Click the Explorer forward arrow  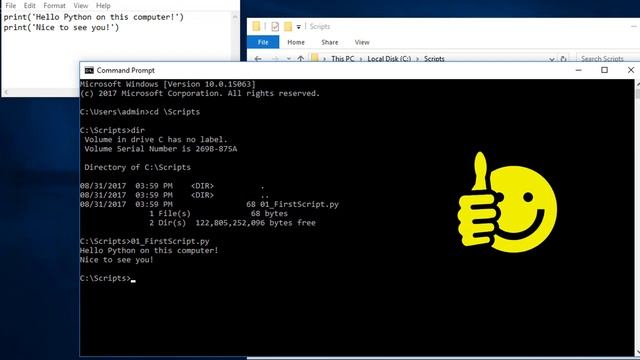tap(276, 59)
